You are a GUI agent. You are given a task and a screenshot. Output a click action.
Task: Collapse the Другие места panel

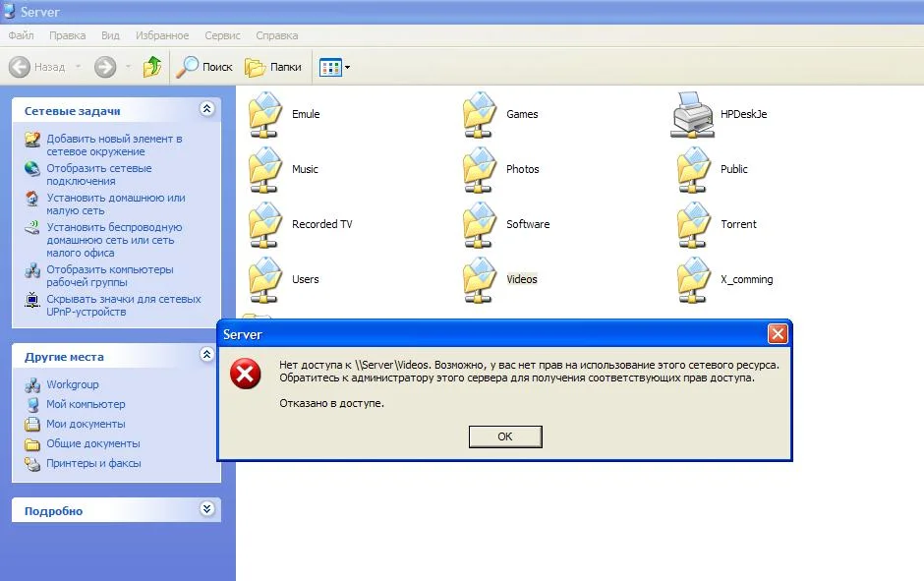[206, 355]
